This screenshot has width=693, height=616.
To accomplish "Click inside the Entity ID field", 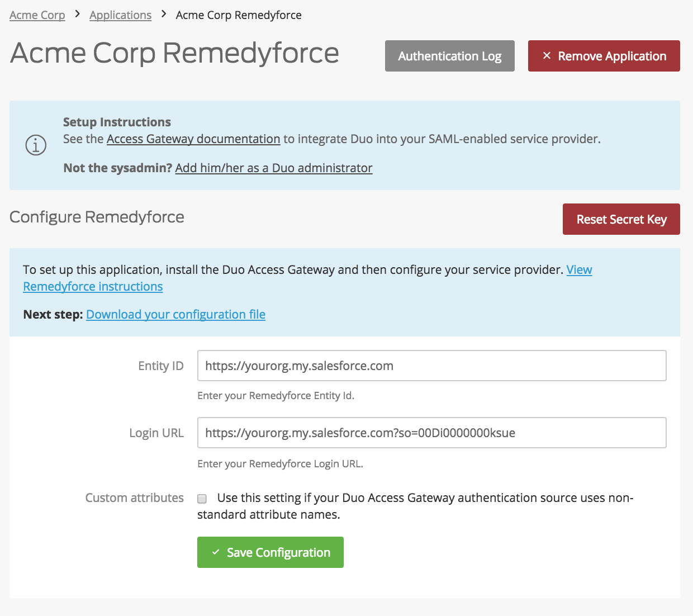I will [430, 366].
